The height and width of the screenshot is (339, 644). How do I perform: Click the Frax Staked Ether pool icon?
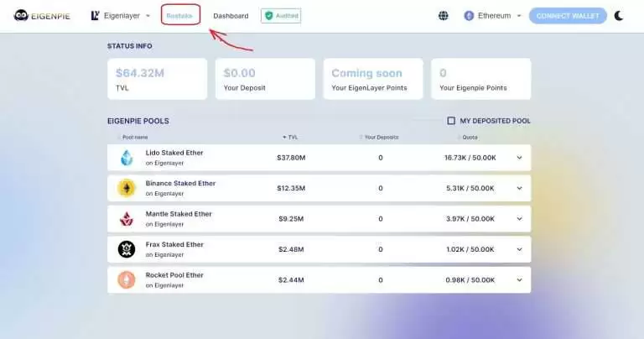coord(127,249)
